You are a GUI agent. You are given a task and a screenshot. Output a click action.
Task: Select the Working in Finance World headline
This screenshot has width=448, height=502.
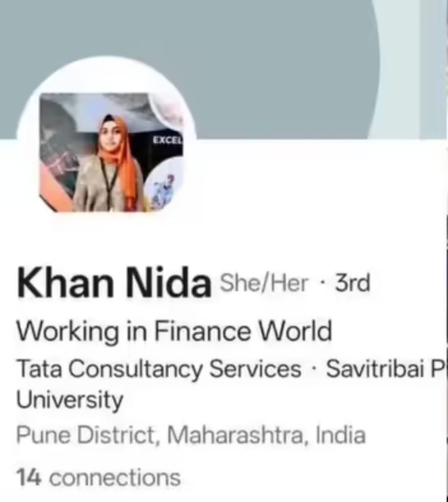click(174, 331)
